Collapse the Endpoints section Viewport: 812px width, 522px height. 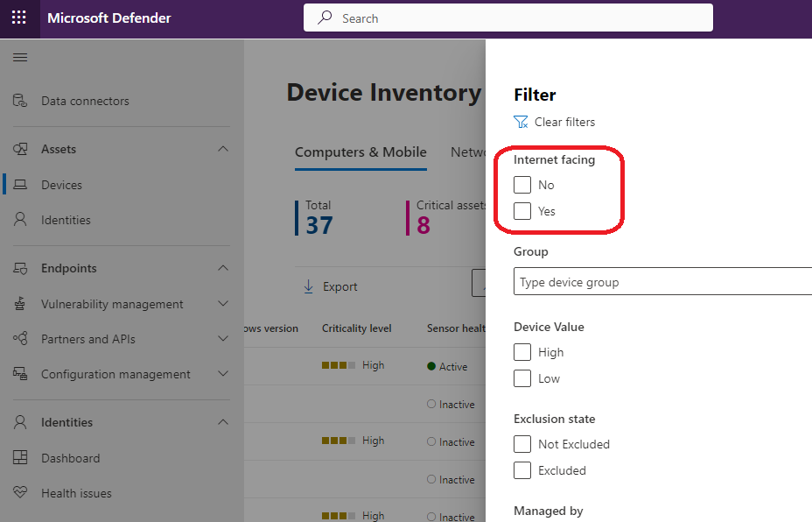point(225,268)
